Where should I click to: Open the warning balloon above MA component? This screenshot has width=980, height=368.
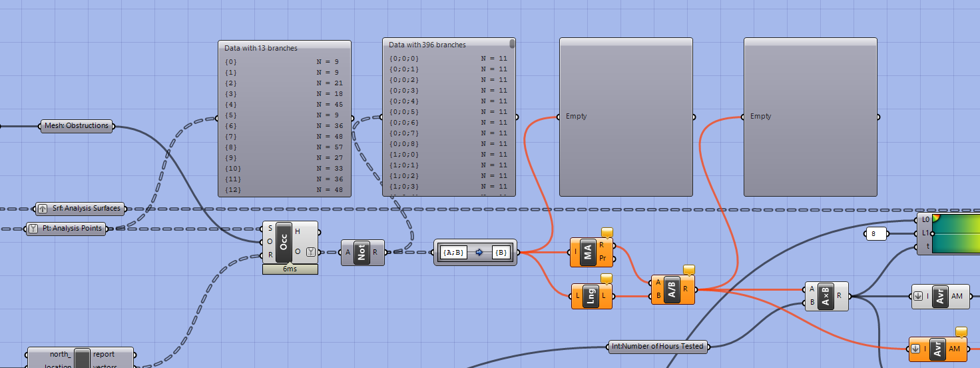607,232
